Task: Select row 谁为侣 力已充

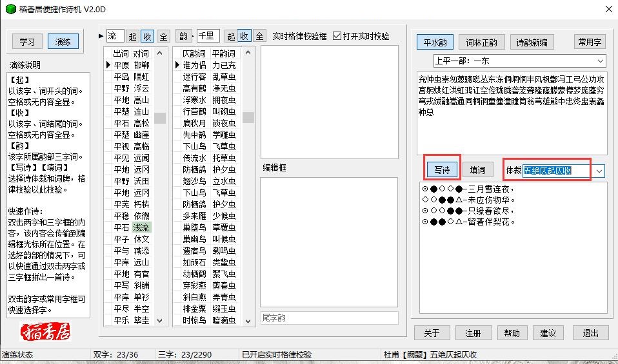Action: coord(209,65)
